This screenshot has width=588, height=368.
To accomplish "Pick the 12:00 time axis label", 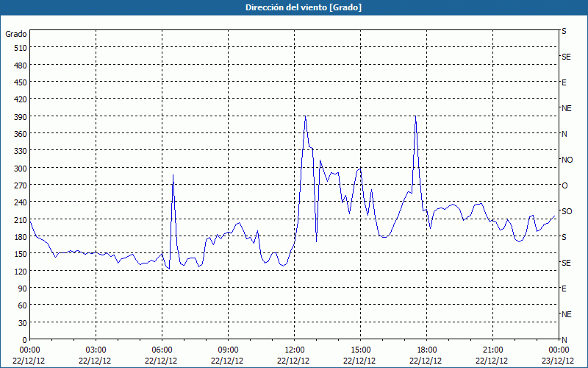I will click(295, 350).
